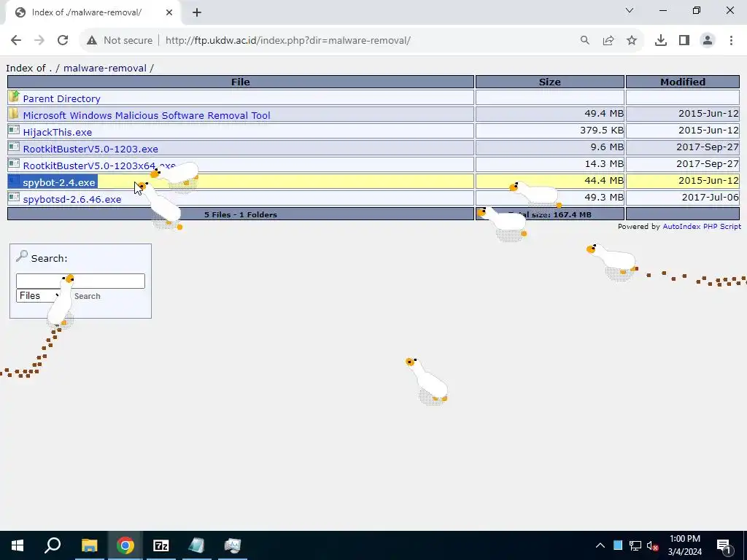
Task: Sort by the Size column header
Action: tap(550, 82)
